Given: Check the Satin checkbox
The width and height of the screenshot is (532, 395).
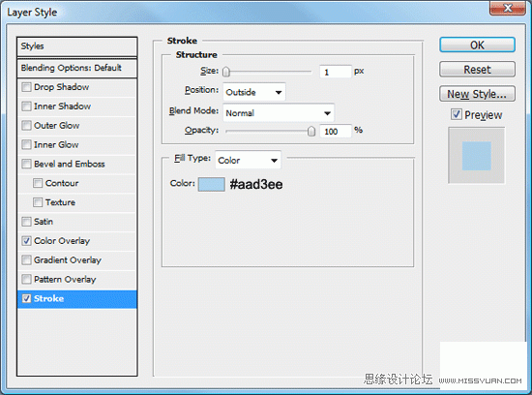Looking at the screenshot, I should [x=26, y=222].
